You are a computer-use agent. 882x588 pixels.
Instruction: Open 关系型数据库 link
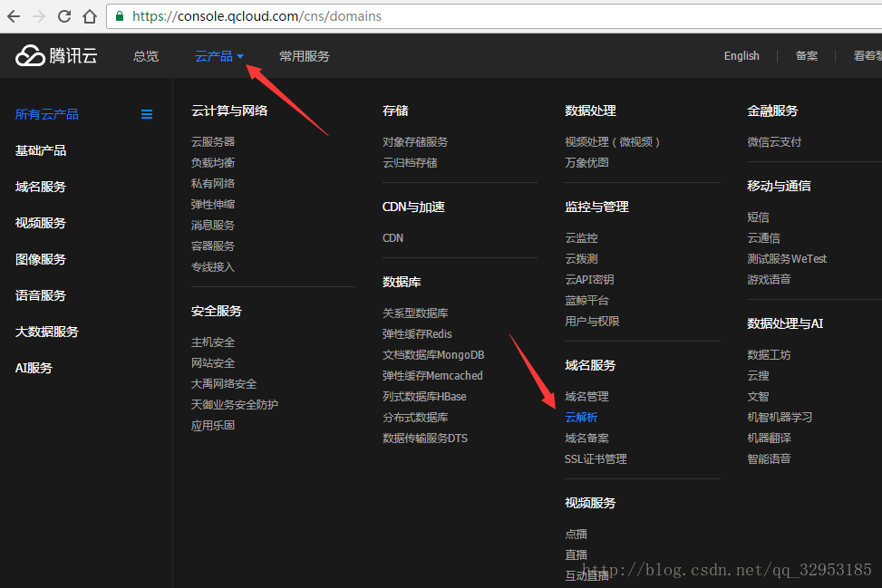click(x=415, y=313)
